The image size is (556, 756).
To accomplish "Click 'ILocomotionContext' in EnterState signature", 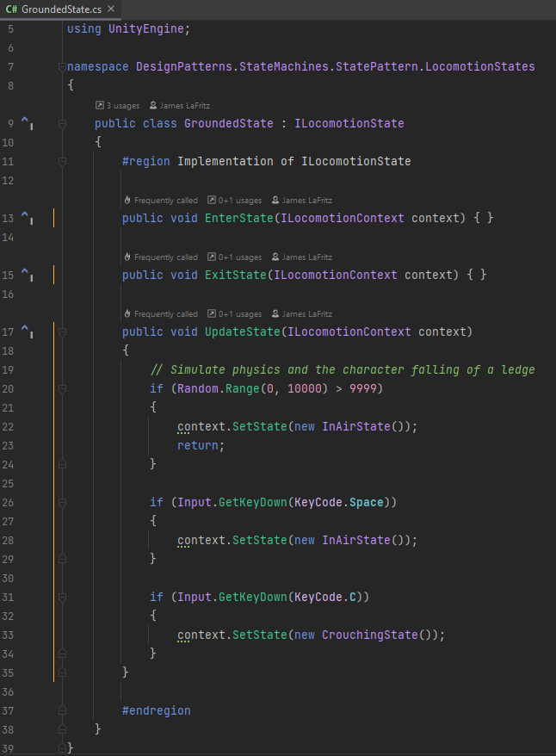I will pos(342,219).
